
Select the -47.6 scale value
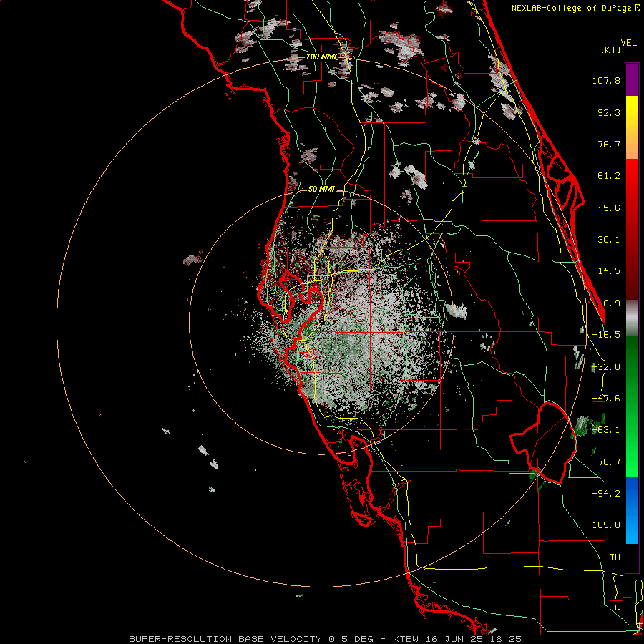tap(606, 399)
